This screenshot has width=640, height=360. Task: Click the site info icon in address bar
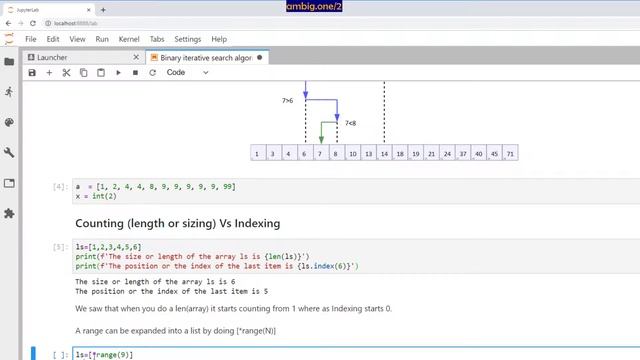pyautogui.click(x=48, y=23)
